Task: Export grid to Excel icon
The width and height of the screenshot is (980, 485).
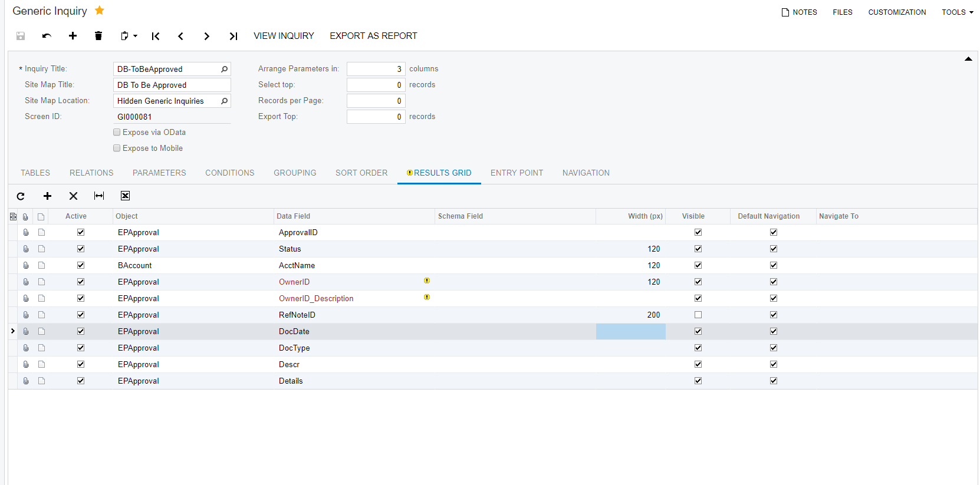Action: click(x=125, y=196)
